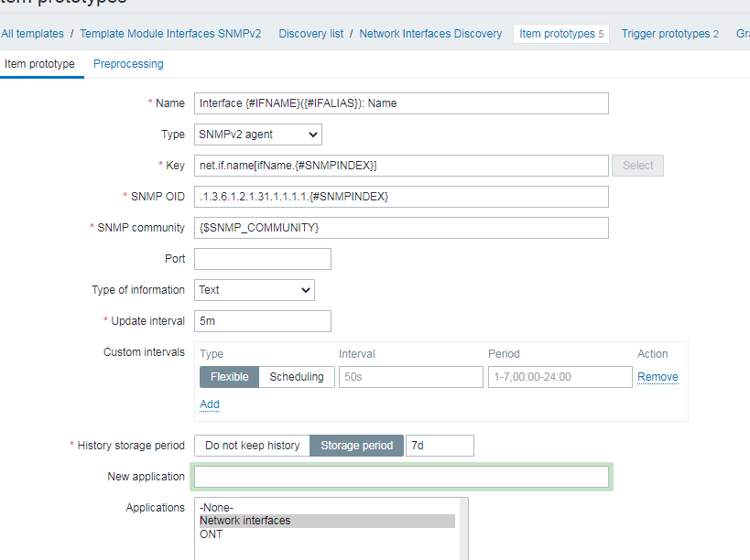
Task: Go to Trigger prototypes
Action: pyautogui.click(x=666, y=34)
